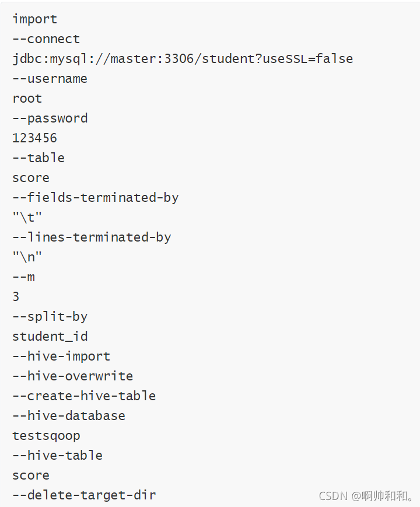Click the --username option text

[50, 79]
